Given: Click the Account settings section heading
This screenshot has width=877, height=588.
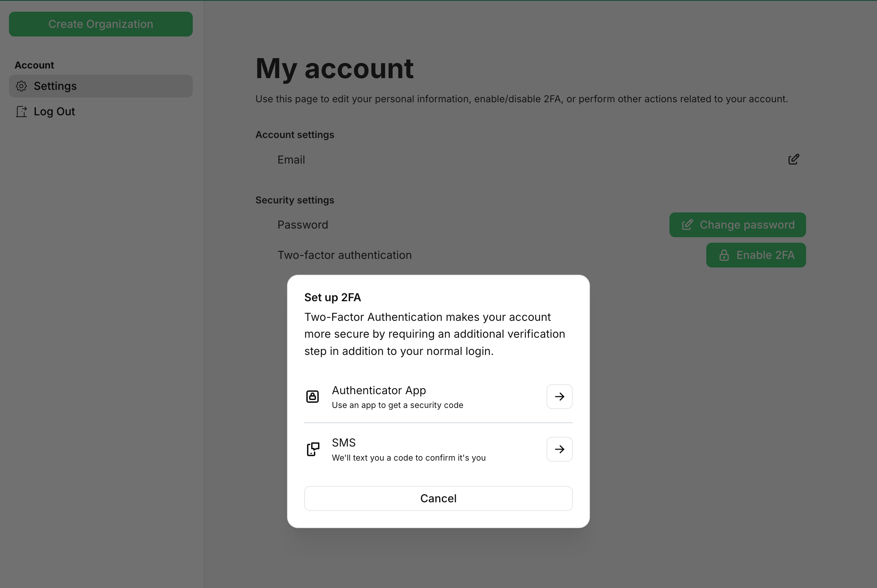Looking at the screenshot, I should [x=295, y=135].
